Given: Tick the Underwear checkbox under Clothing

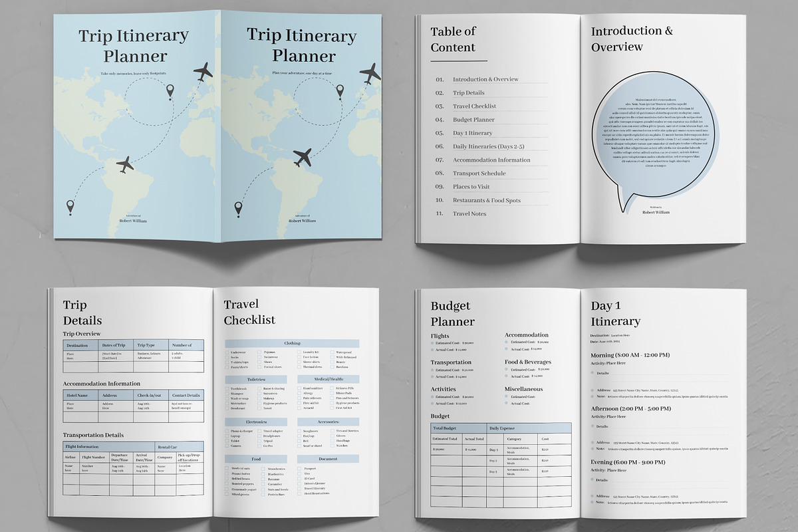Looking at the screenshot, I should [226, 352].
